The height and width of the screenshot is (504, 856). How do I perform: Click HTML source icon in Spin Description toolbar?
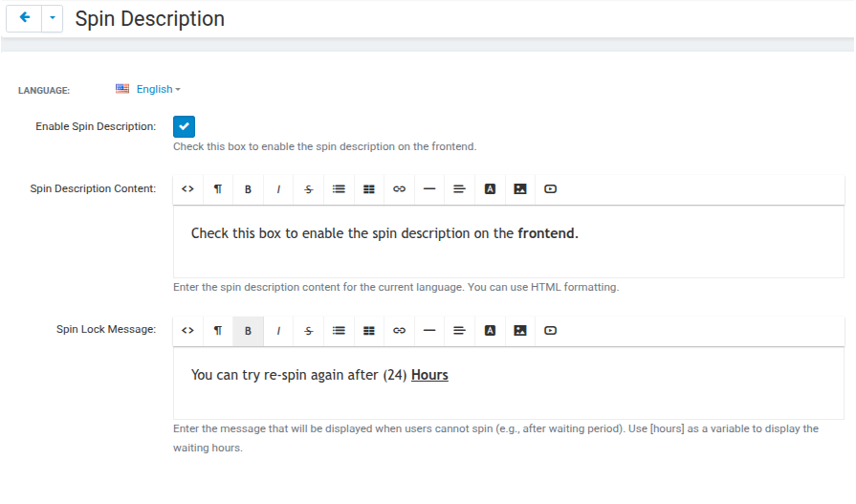coord(187,189)
